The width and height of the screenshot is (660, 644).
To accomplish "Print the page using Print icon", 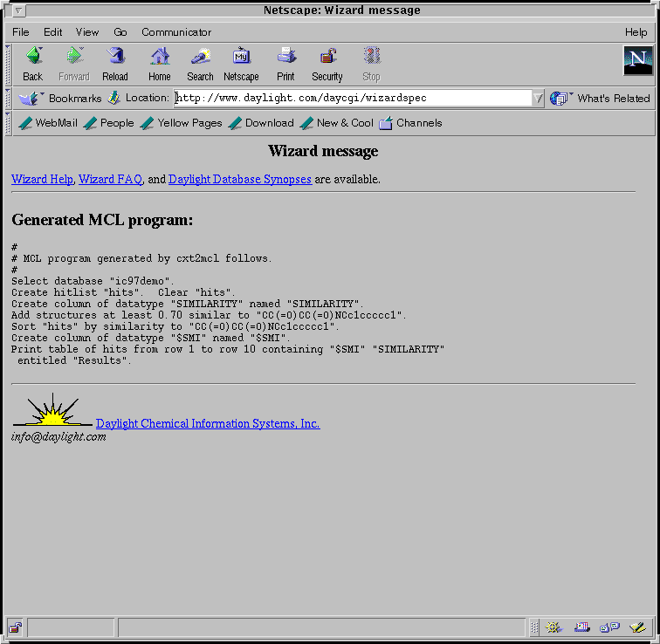I will click(x=285, y=63).
